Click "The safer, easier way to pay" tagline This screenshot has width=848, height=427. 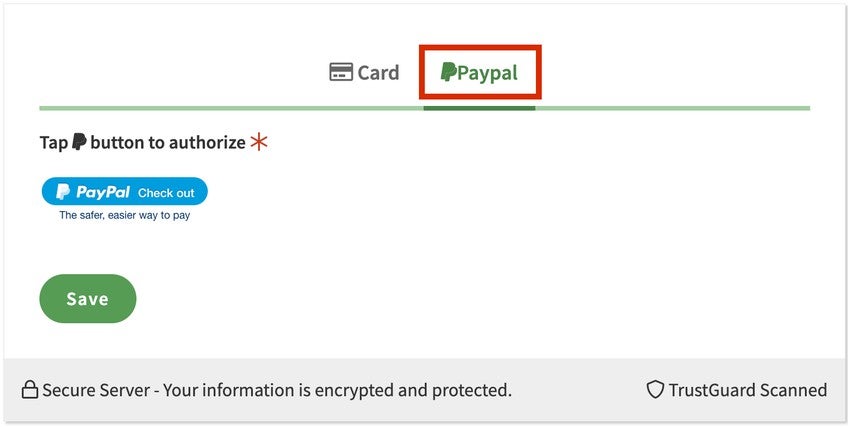click(x=124, y=215)
